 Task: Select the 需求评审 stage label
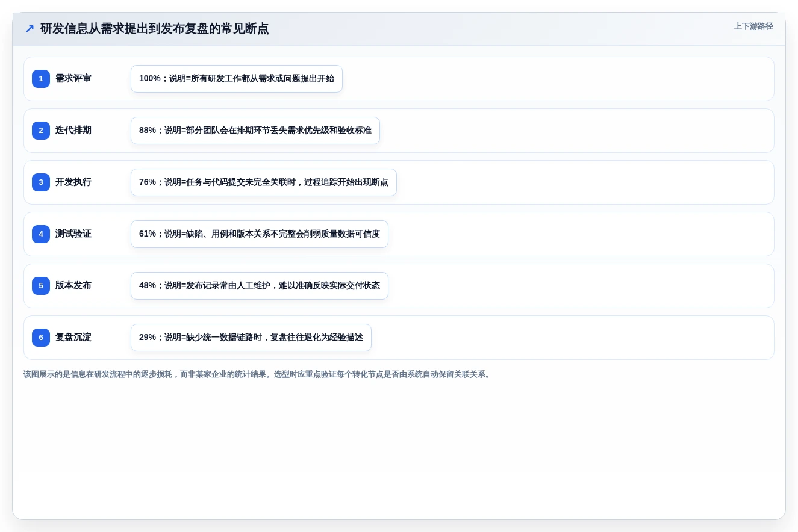pyautogui.click(x=73, y=79)
